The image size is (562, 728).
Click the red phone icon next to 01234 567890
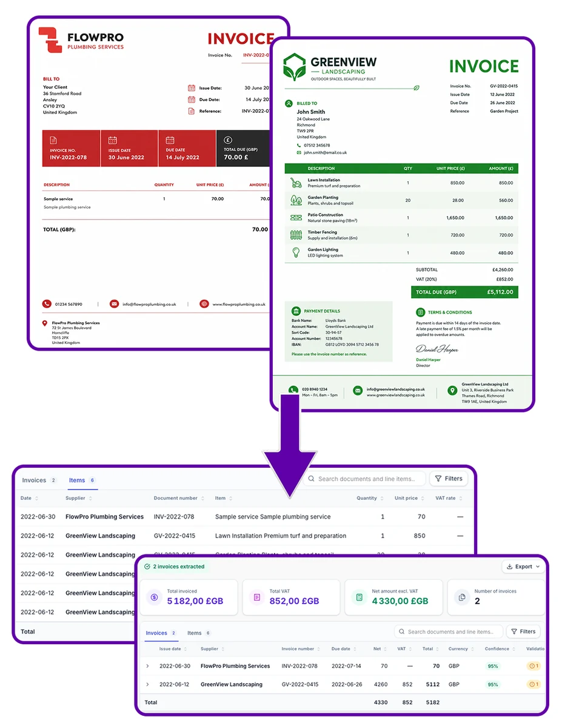[x=47, y=304]
